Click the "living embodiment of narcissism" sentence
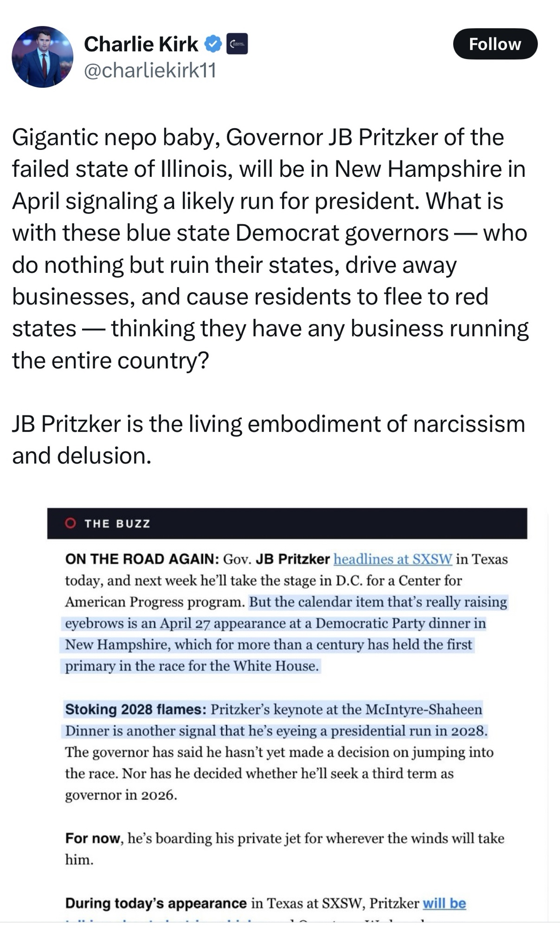 (268, 439)
